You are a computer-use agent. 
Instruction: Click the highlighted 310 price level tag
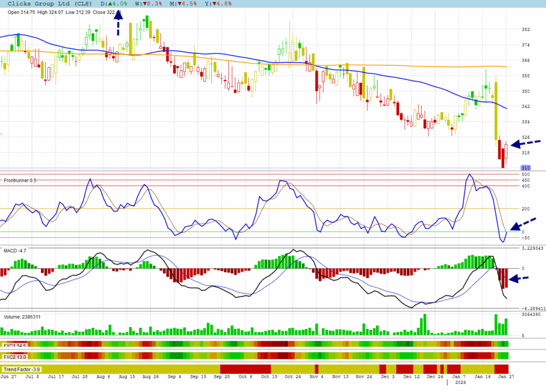point(525,168)
